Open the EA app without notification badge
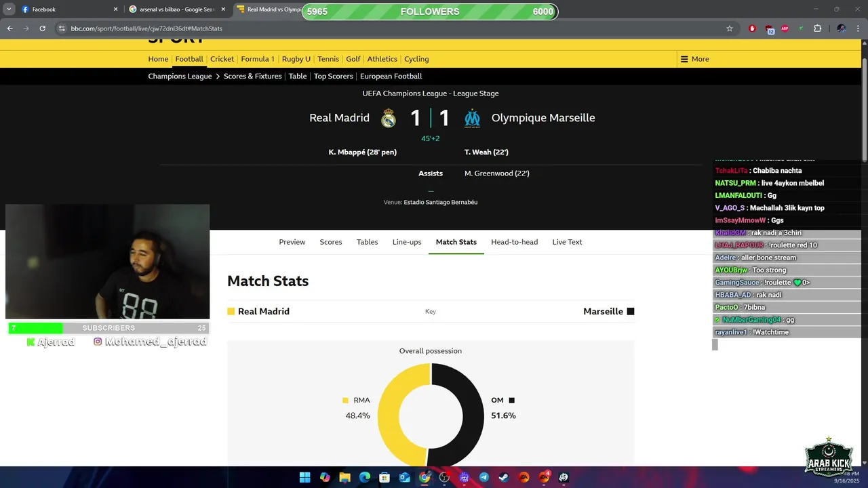 [x=524, y=477]
